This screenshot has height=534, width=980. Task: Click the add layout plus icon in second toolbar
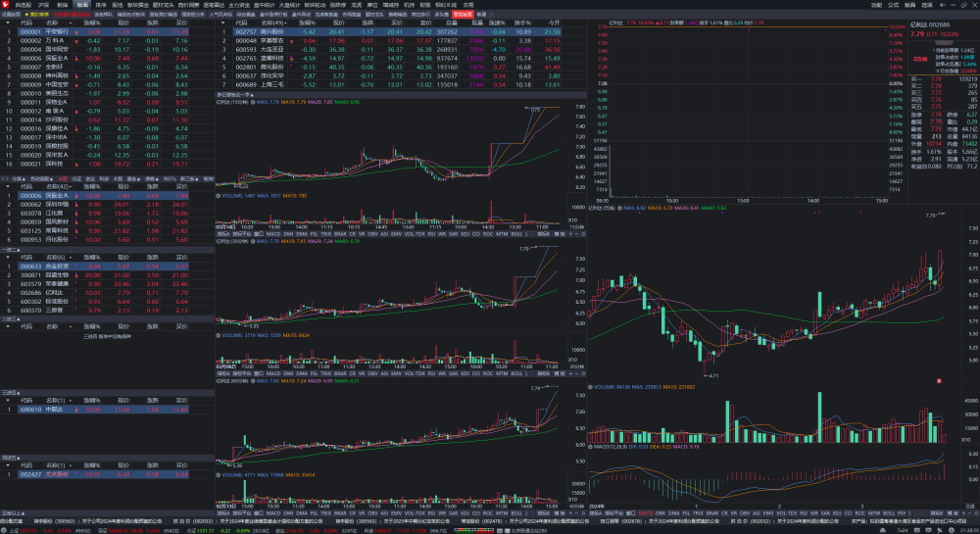point(492,14)
